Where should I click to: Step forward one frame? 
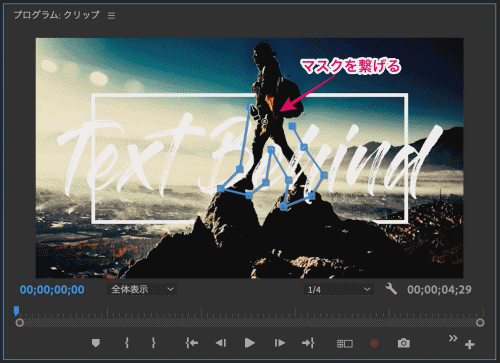pyautogui.click(x=279, y=343)
